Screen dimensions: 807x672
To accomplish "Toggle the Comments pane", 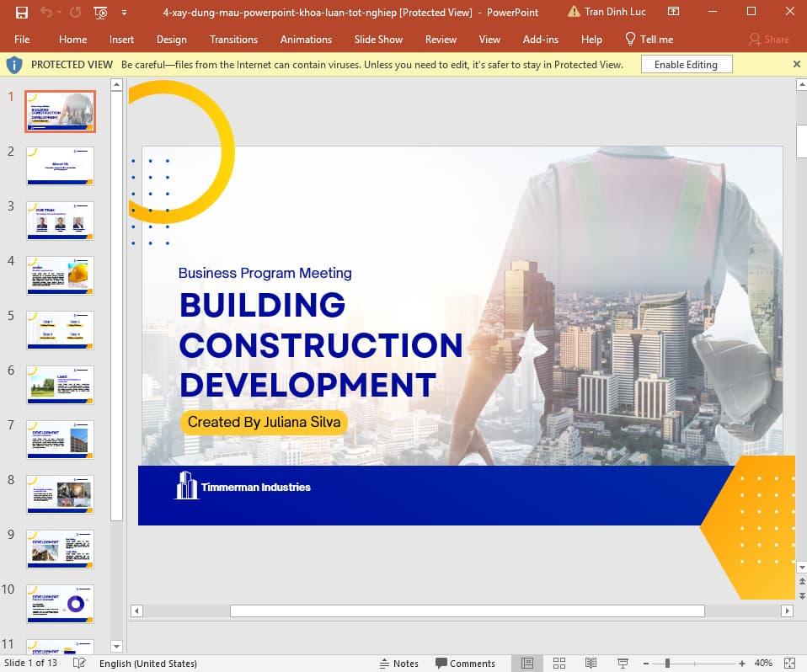I will point(466,664).
